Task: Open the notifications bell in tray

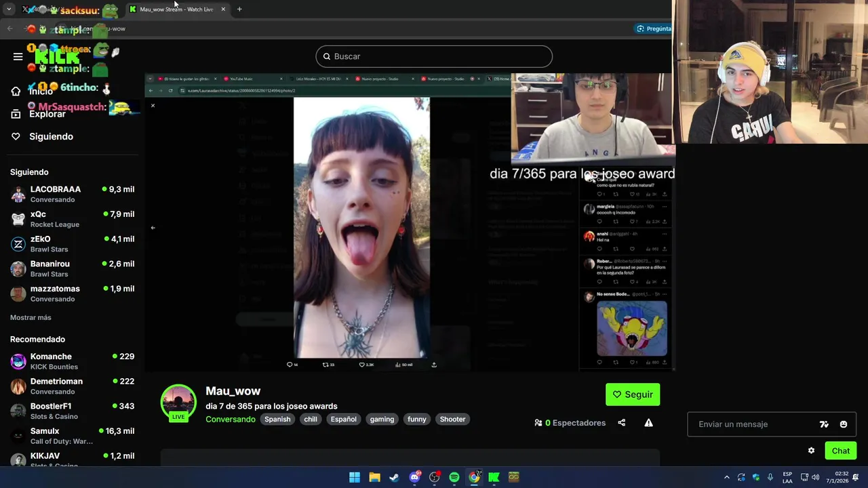Action: coord(856,477)
